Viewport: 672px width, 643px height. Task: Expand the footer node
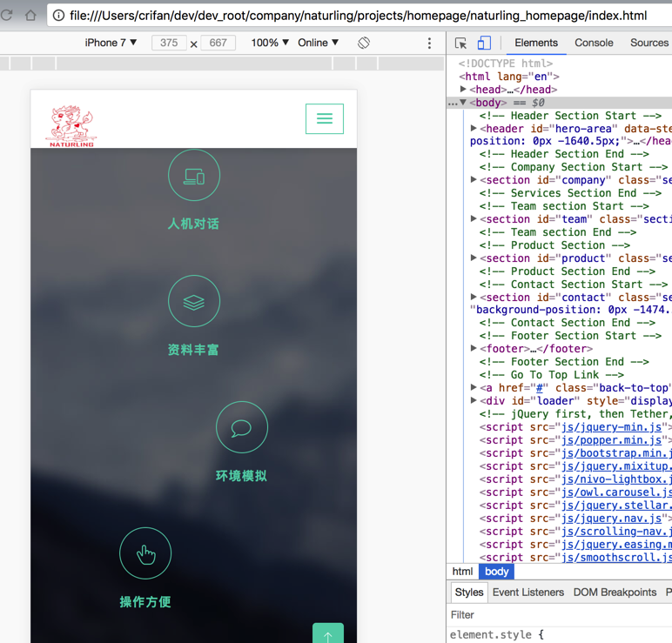tap(474, 348)
